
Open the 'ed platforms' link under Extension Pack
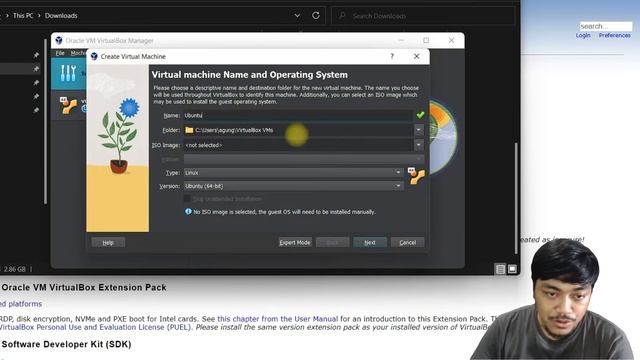coord(21,304)
